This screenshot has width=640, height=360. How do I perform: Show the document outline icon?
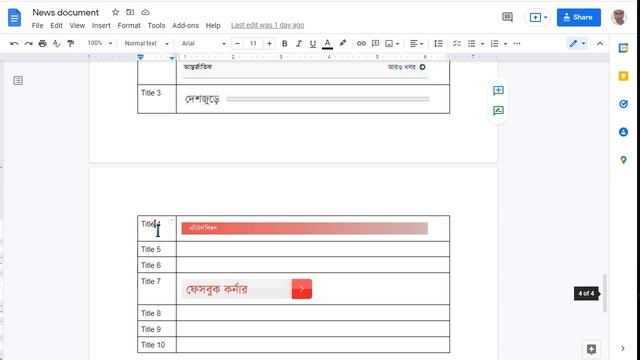tap(18, 80)
